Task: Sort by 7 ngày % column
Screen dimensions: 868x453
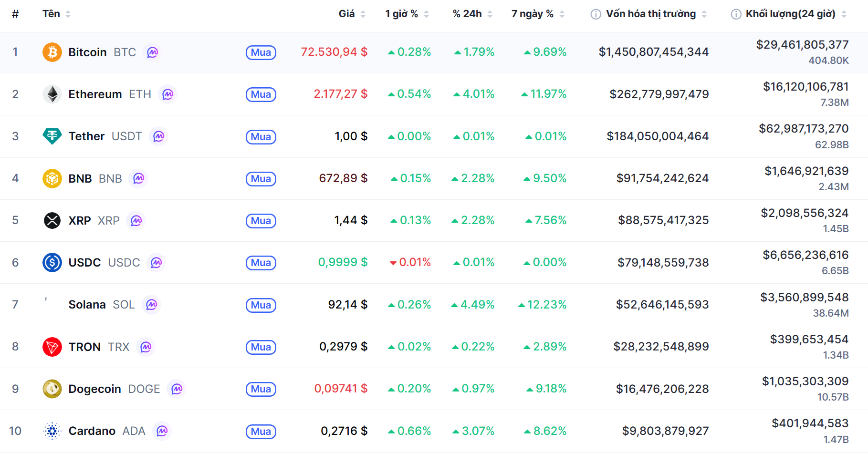Action: click(x=533, y=14)
